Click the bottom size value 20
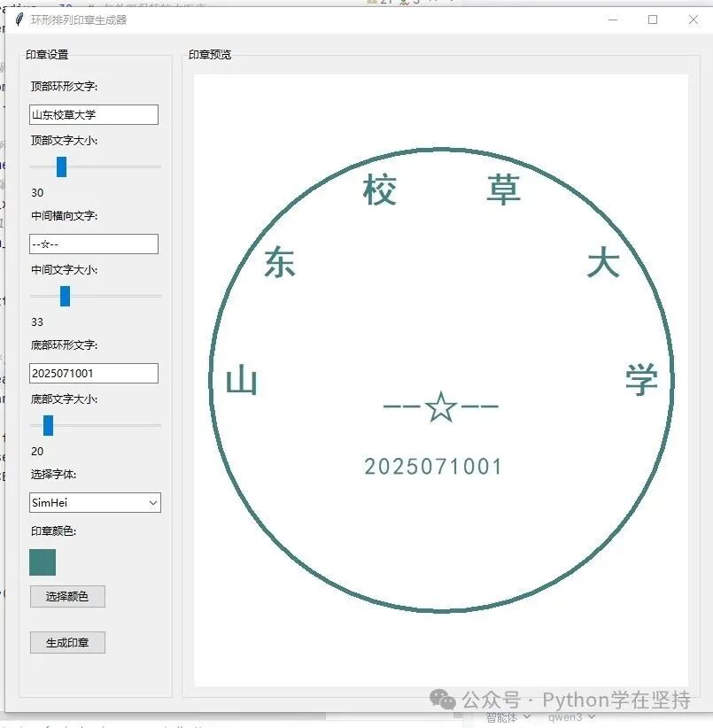 click(37, 452)
